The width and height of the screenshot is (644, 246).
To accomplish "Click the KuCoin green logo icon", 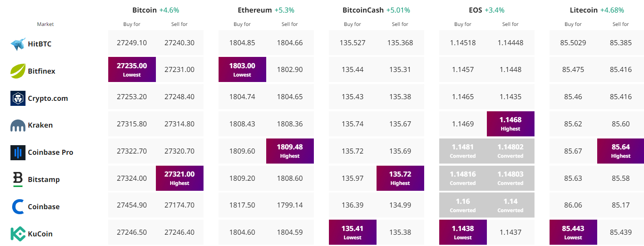I will pyautogui.click(x=18, y=234).
